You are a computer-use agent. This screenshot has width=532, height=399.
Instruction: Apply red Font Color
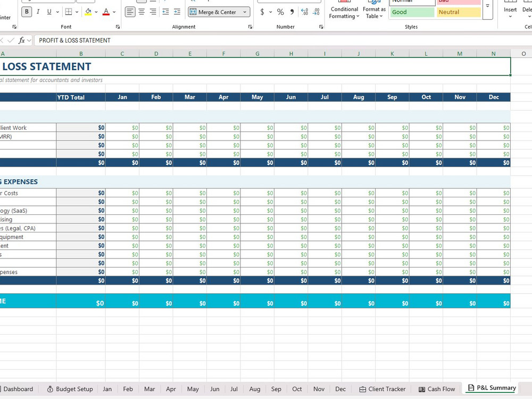coord(106,12)
